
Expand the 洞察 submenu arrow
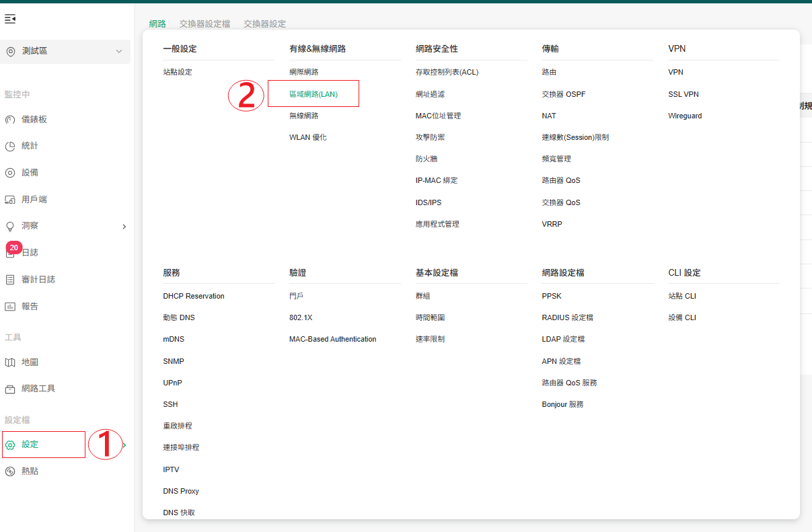tap(124, 227)
